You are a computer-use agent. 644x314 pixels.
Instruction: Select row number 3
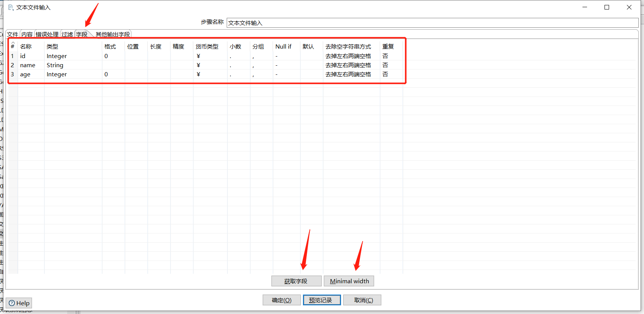[13, 74]
